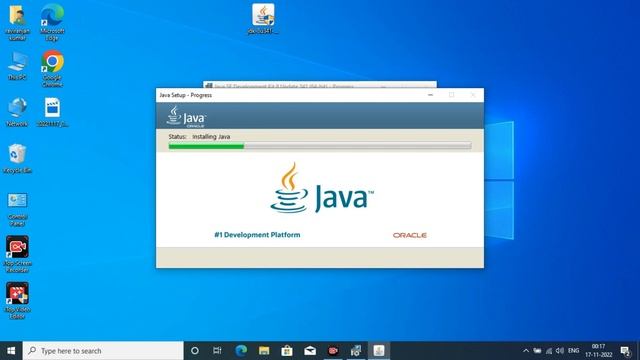Open File Explorer from the taskbar
640x360 pixels.
point(264,351)
